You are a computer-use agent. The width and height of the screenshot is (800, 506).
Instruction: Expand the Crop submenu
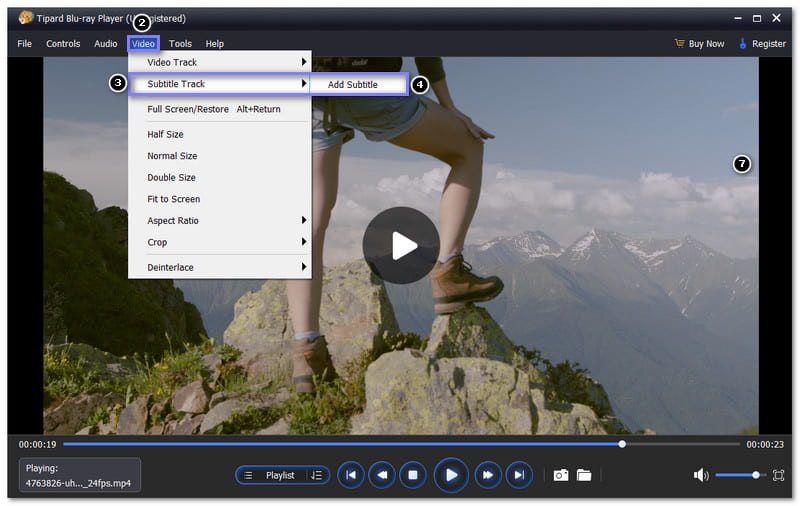[219, 242]
